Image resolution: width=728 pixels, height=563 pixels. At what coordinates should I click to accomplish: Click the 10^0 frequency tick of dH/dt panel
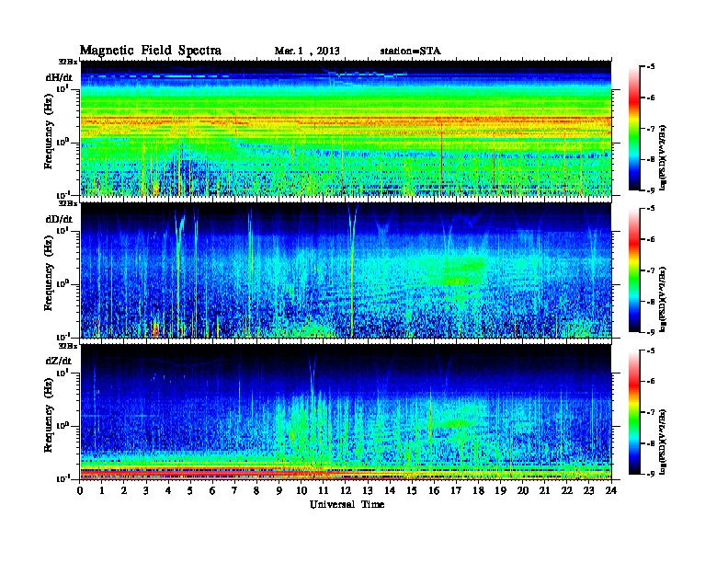63,142
